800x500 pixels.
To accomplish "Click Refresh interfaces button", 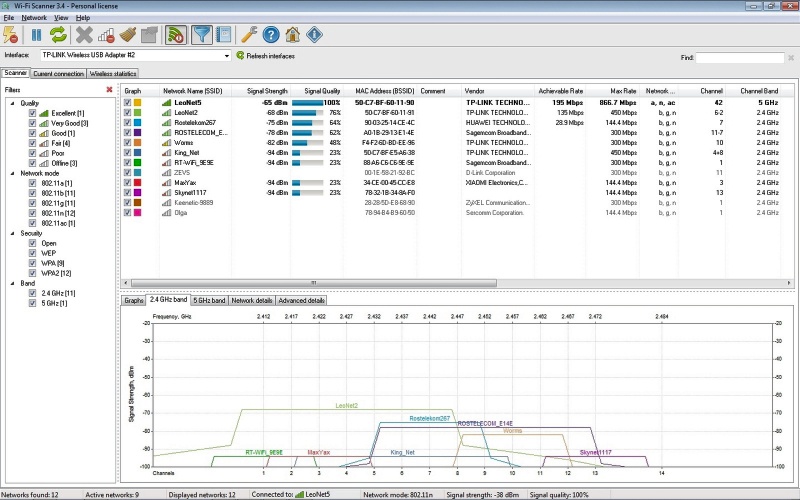I will click(x=270, y=56).
